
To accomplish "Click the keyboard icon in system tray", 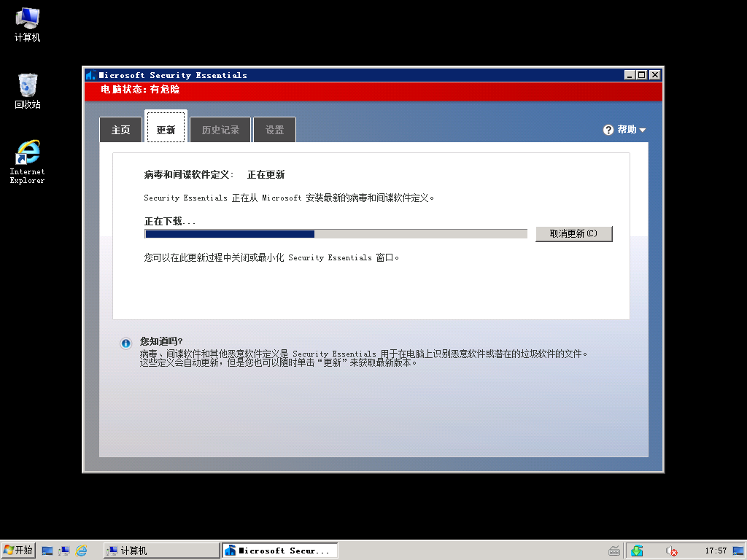I will click(x=614, y=551).
